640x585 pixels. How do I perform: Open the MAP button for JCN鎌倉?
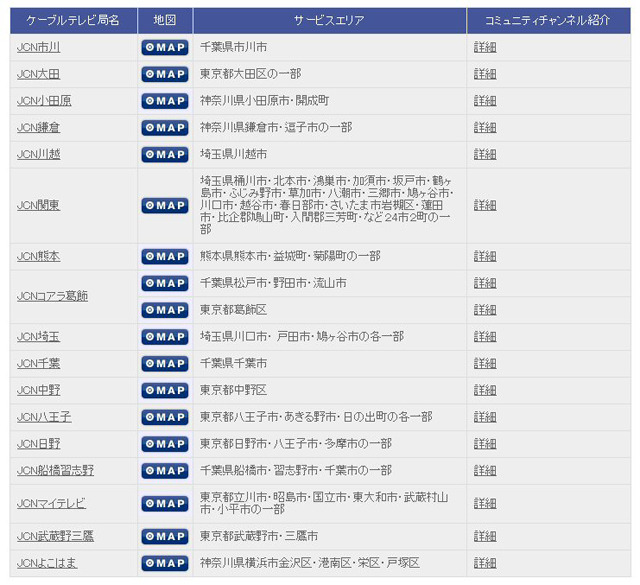(x=165, y=128)
